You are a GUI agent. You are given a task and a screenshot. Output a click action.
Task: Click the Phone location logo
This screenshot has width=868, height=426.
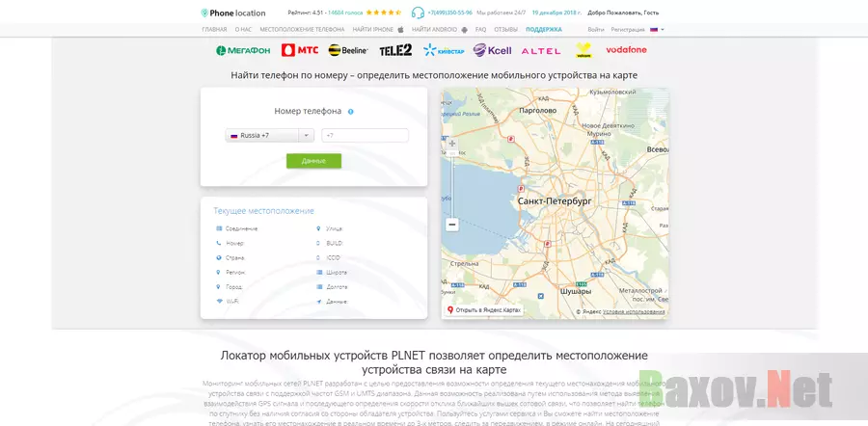click(233, 13)
